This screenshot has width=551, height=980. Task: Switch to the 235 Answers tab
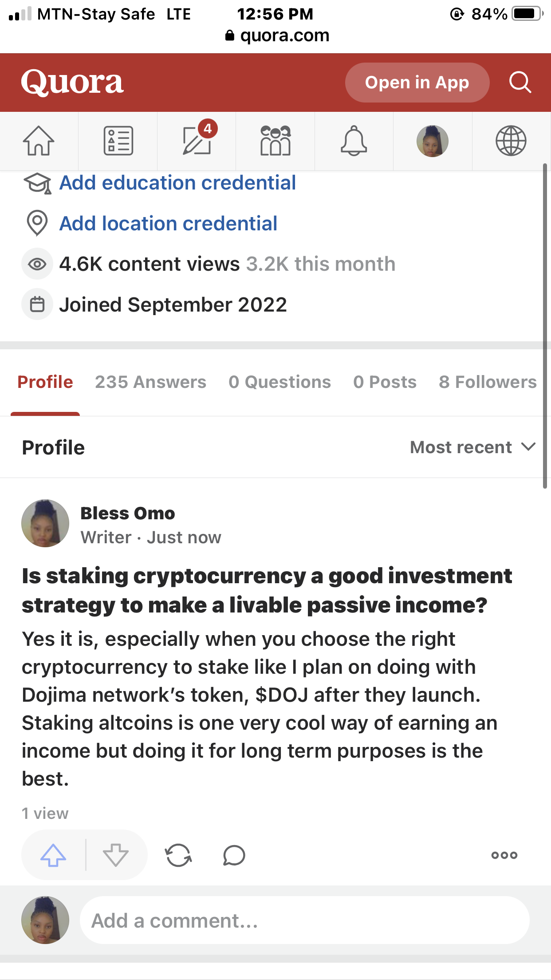(x=150, y=382)
